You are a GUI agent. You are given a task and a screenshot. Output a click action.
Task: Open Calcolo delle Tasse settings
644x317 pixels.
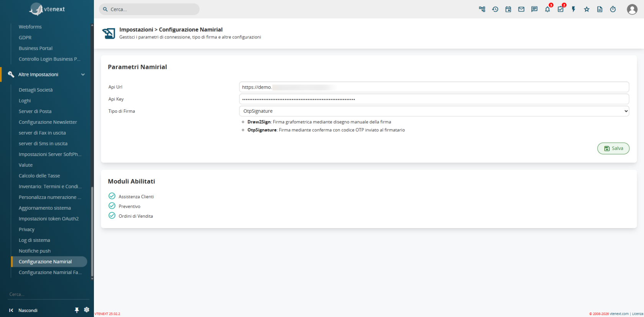(x=39, y=176)
